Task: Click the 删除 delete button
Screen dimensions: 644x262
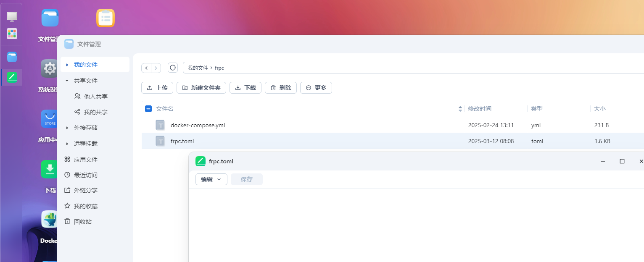Action: (281, 88)
